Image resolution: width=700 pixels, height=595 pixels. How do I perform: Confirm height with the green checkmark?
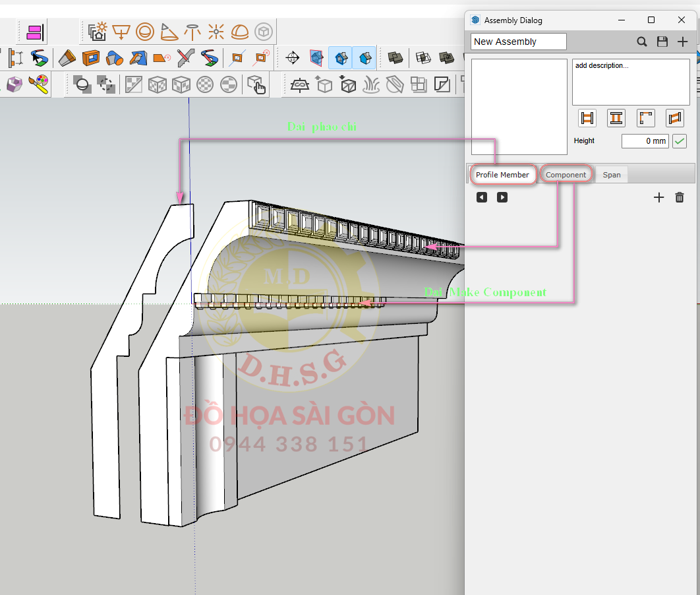click(679, 141)
